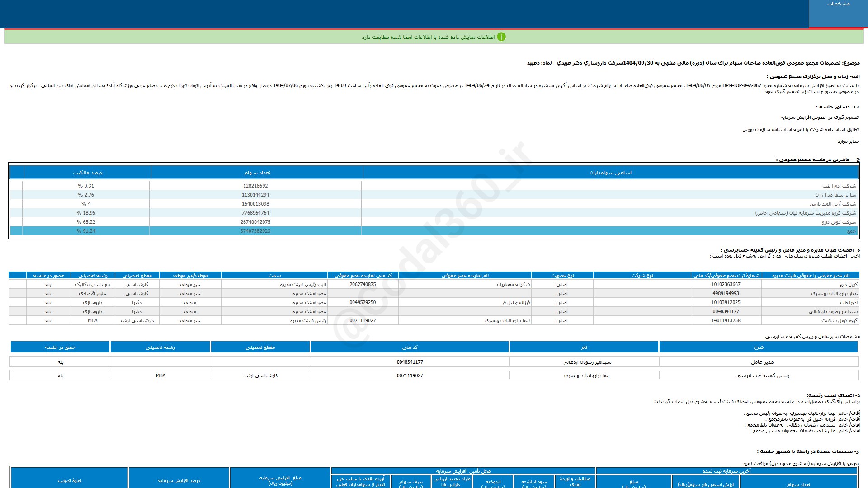
Task: Click the نوع عضویت column header
Action: click(x=562, y=275)
